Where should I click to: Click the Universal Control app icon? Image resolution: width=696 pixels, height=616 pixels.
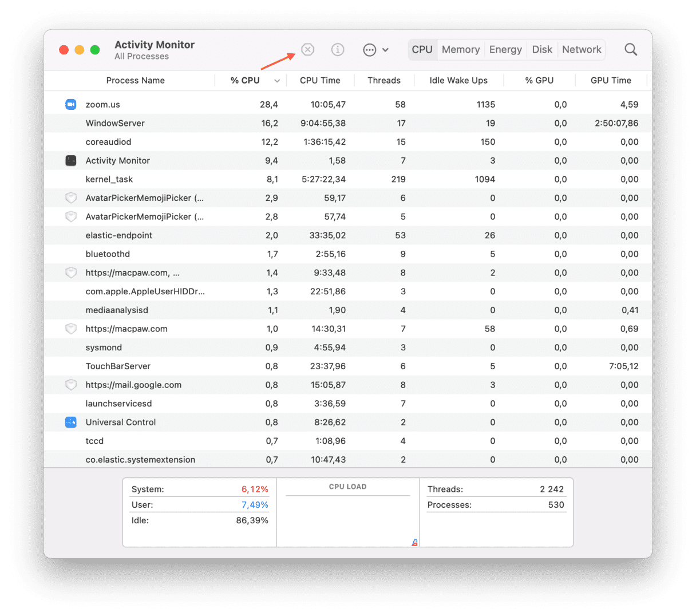tap(71, 422)
